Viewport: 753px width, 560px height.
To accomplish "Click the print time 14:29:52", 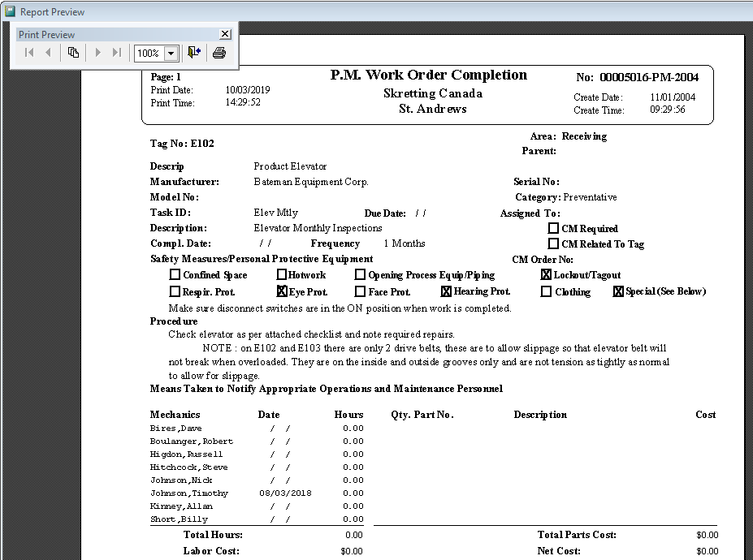I will click(x=243, y=102).
